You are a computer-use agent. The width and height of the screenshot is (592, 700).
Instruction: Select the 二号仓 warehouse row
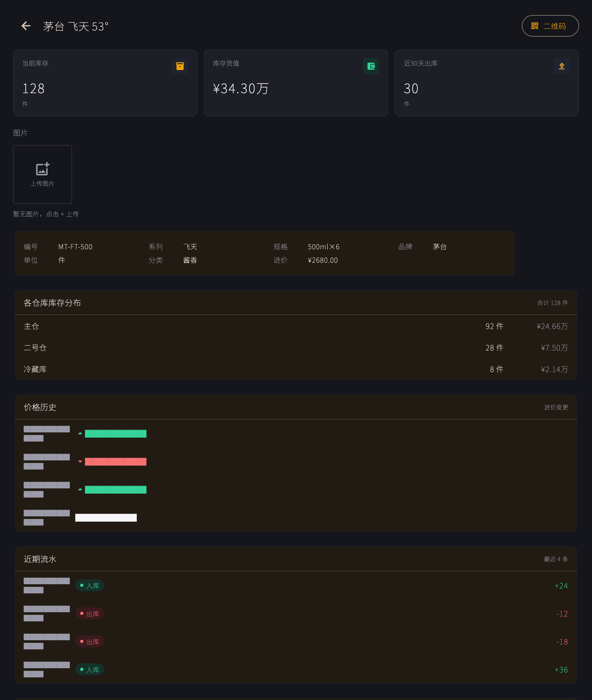tap(296, 348)
